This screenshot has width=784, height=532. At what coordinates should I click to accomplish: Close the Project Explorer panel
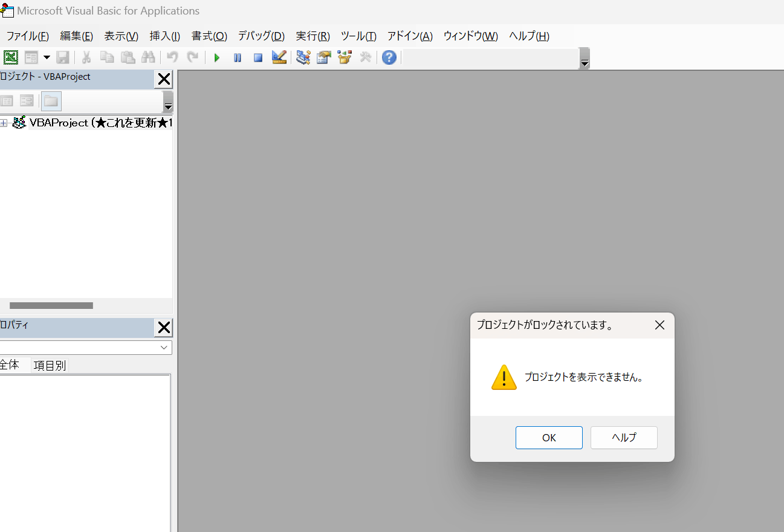pyautogui.click(x=164, y=79)
